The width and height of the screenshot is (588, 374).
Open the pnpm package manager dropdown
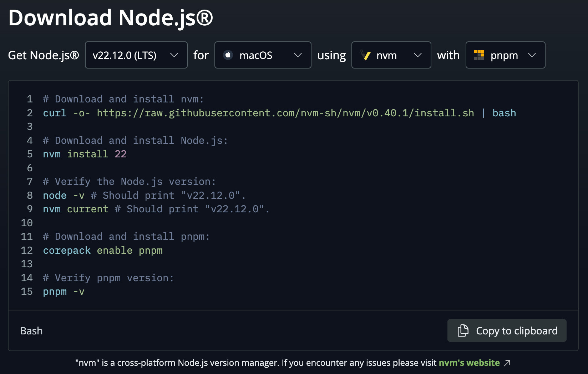coord(505,55)
